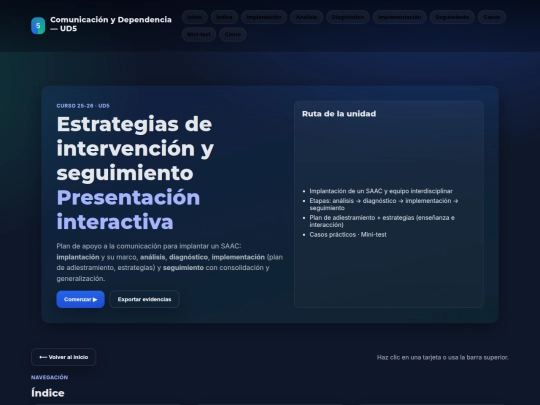Select the Implantación nav pill
The width and height of the screenshot is (540, 405).
click(264, 17)
